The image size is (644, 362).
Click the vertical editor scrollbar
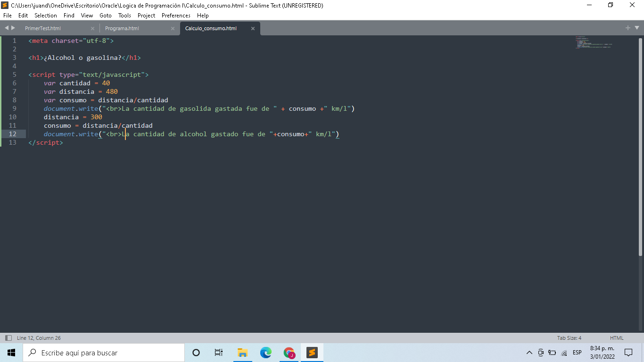pyautogui.click(x=640, y=146)
